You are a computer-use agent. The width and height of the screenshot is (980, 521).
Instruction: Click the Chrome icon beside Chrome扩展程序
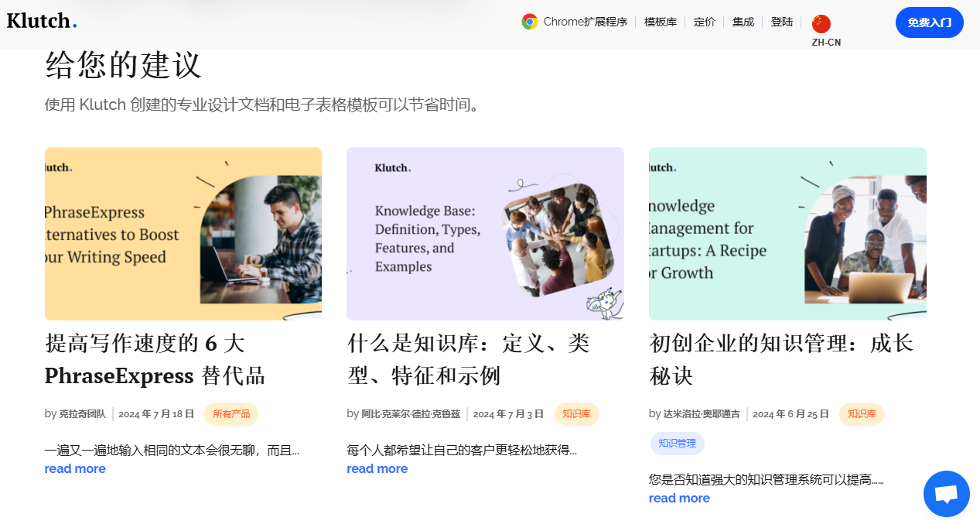point(530,22)
